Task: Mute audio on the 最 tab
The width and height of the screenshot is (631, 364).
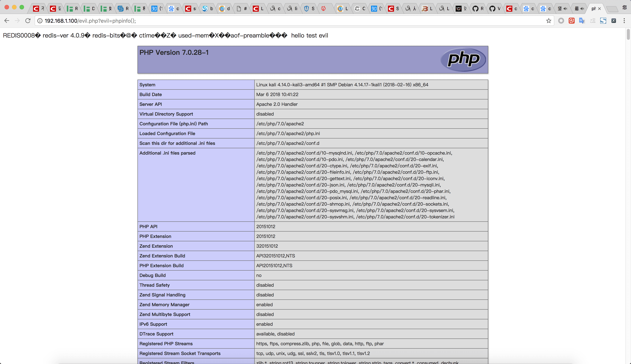Action: pos(582,9)
